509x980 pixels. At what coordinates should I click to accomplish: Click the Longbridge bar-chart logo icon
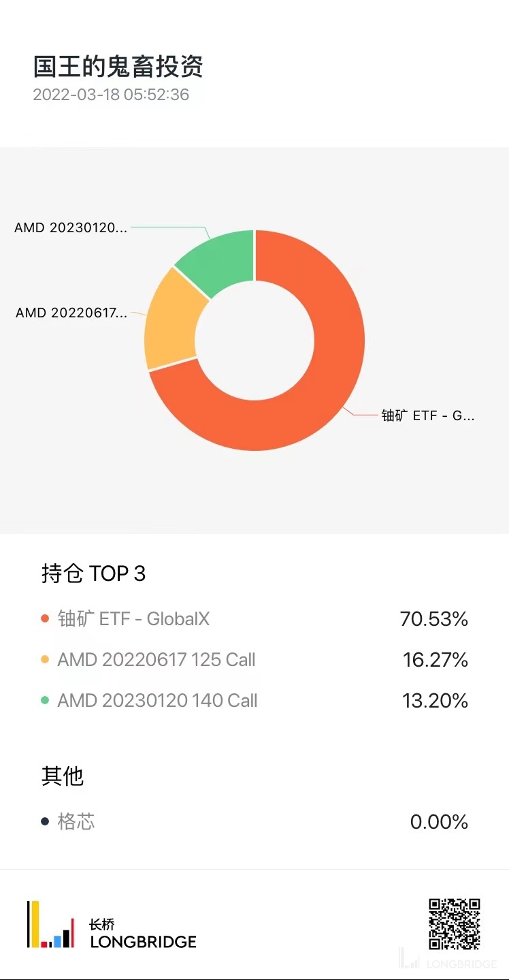point(50,924)
